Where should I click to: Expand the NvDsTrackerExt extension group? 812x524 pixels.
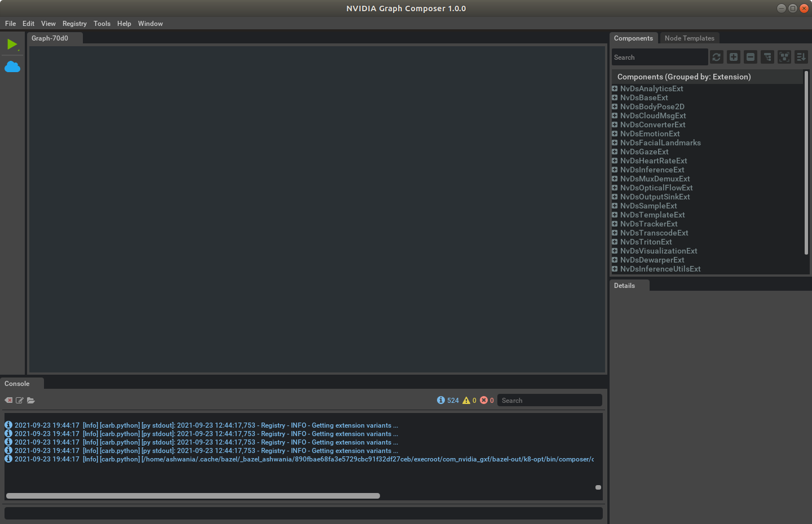click(615, 224)
